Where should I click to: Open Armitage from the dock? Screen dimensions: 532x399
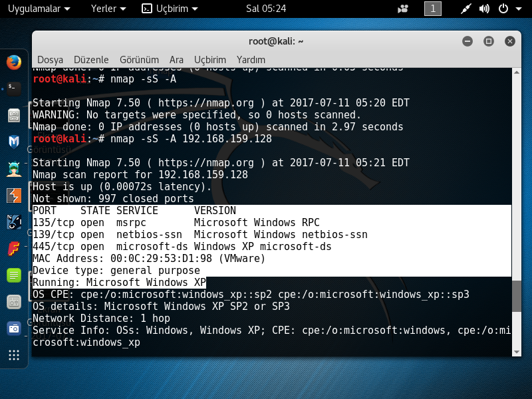click(13, 168)
